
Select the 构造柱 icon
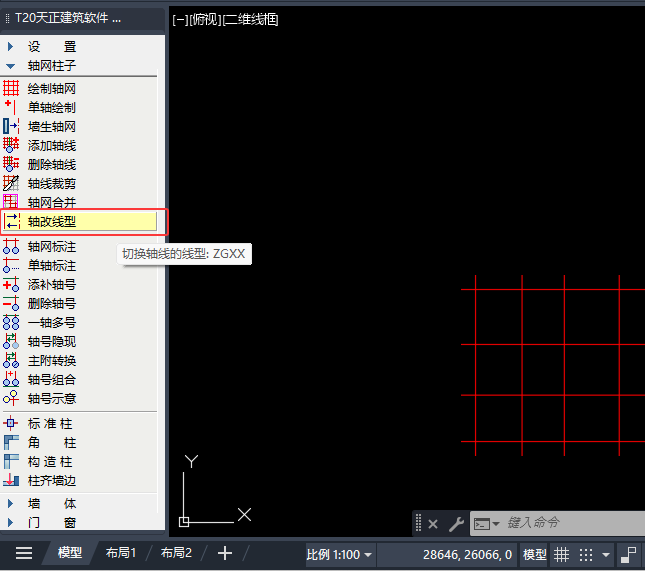tap(11, 461)
